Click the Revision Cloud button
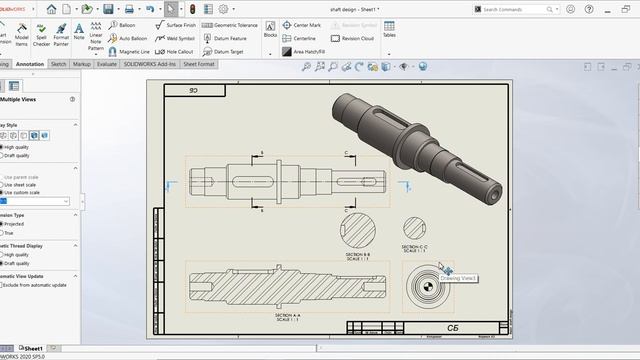640x360 pixels. (x=352, y=38)
